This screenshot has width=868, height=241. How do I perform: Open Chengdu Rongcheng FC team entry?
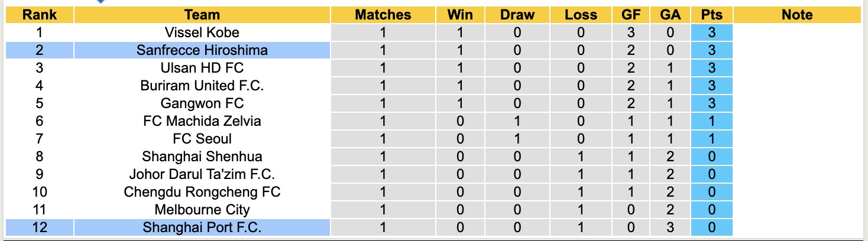coord(202,192)
